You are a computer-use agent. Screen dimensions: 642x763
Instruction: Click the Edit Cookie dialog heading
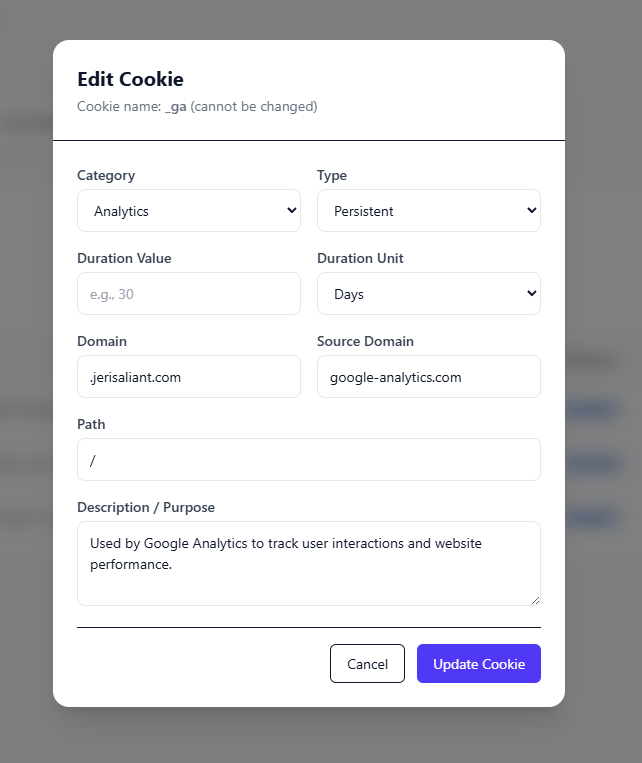[x=130, y=80]
